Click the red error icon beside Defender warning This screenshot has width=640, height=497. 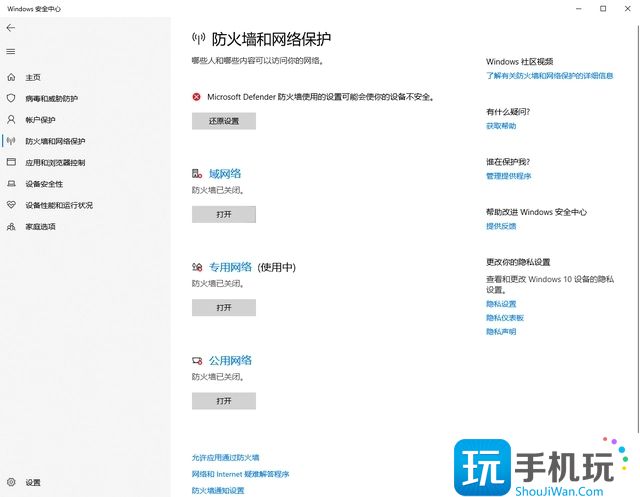click(197, 97)
